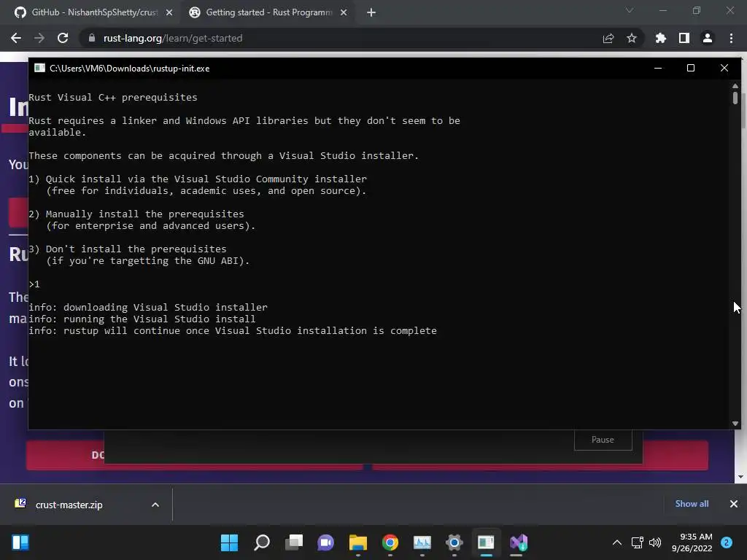The width and height of the screenshot is (747, 560).
Task: Open Chrome extensions puzzle icon
Action: [x=660, y=38]
